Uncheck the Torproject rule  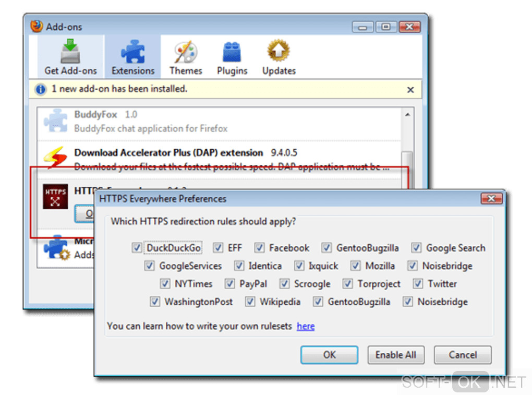347,284
